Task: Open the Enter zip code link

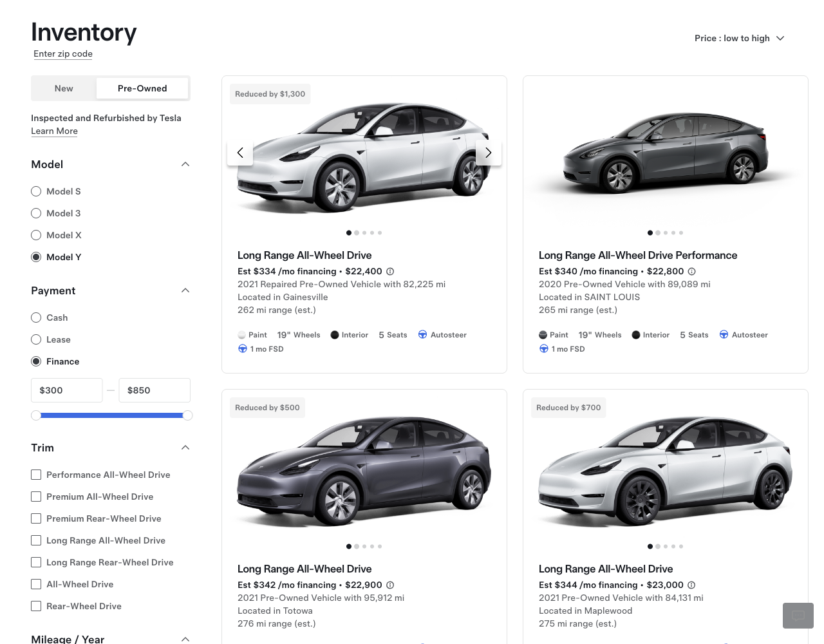Action: tap(62, 54)
